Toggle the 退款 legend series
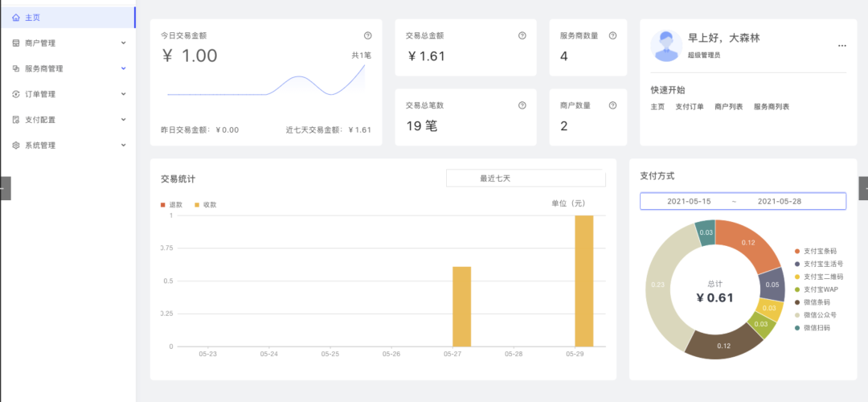 point(170,204)
